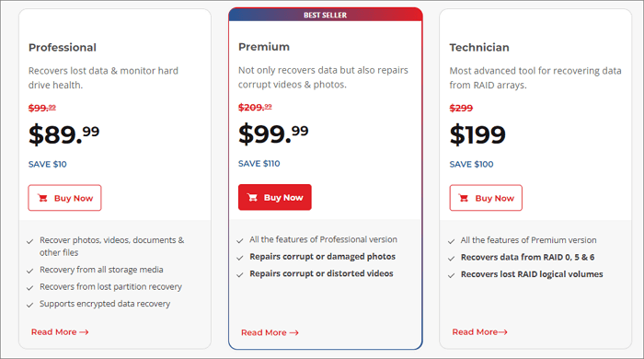Click the arrow next to Premium Read More
This screenshot has height=359, width=644.
293,332
